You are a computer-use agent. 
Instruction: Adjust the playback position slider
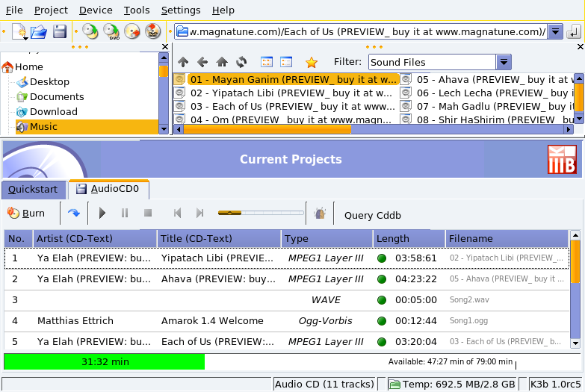click(x=261, y=213)
